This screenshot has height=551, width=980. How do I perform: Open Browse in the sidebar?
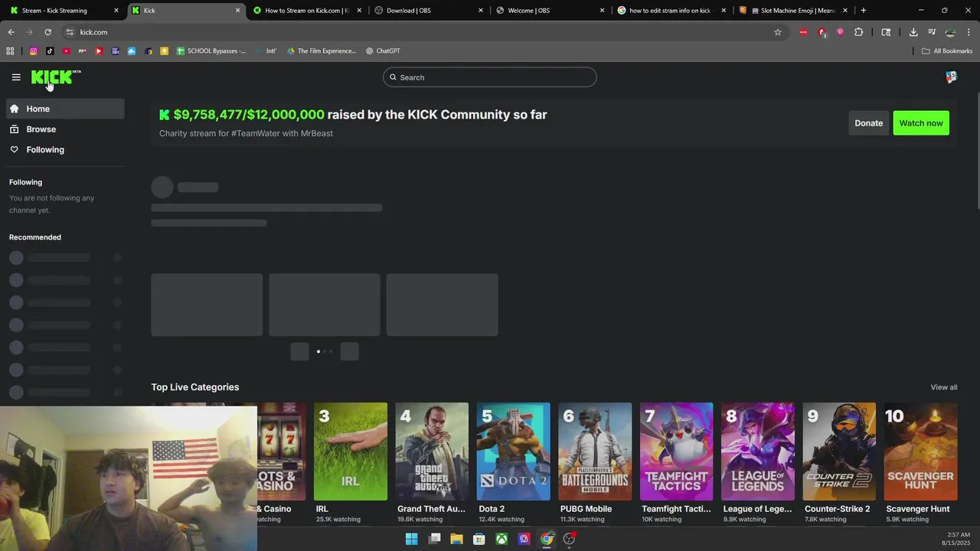65,129
